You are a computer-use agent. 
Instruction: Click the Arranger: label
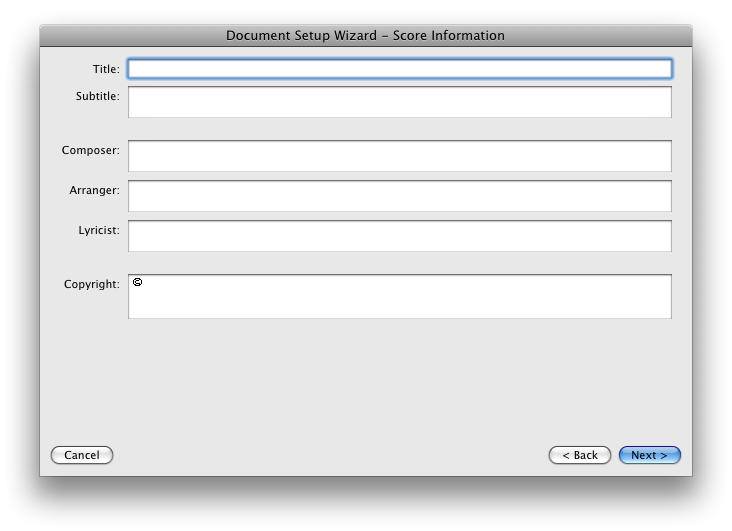coord(94,191)
